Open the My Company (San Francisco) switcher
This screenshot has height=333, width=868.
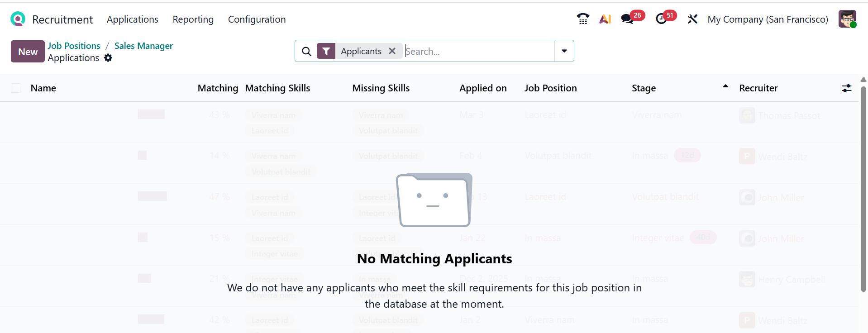point(768,19)
